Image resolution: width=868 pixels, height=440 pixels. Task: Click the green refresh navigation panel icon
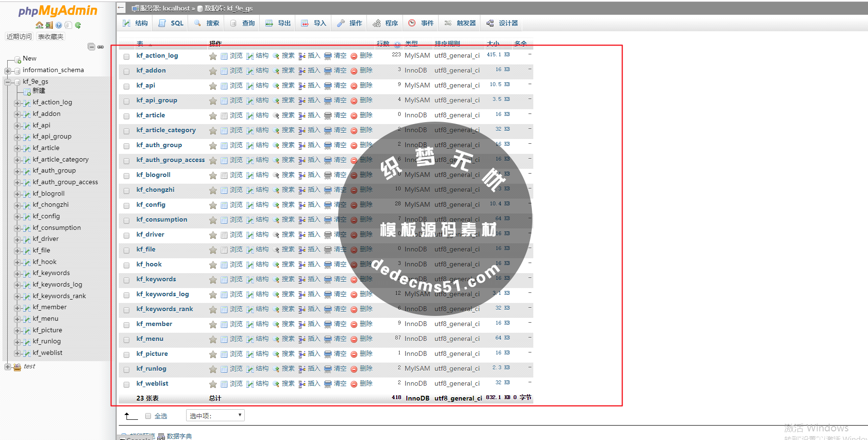coord(77,25)
